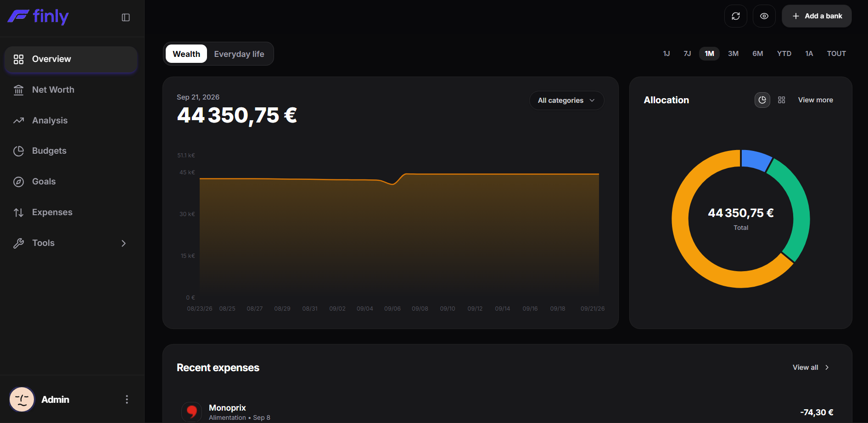Click the Goals compass icon
868x423 pixels.
(x=18, y=182)
